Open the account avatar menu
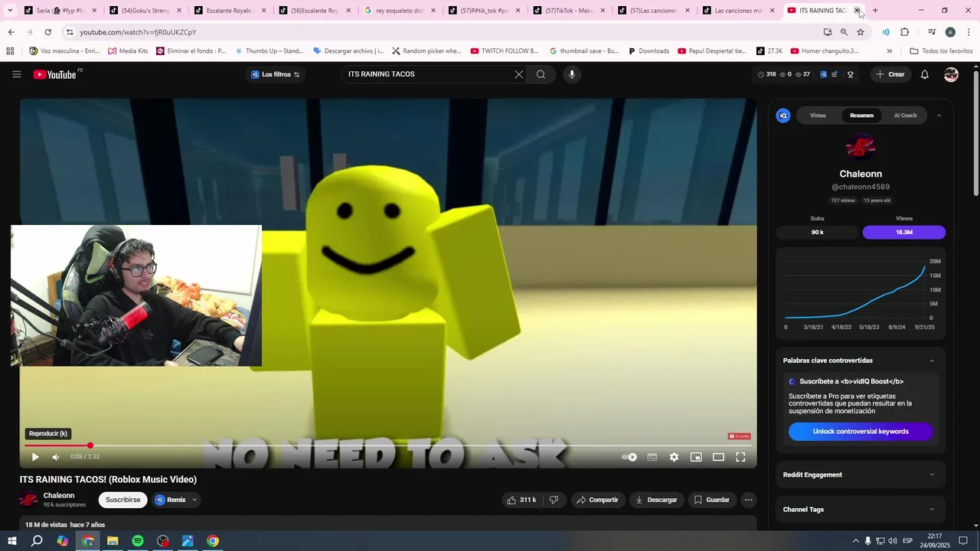 click(x=951, y=74)
